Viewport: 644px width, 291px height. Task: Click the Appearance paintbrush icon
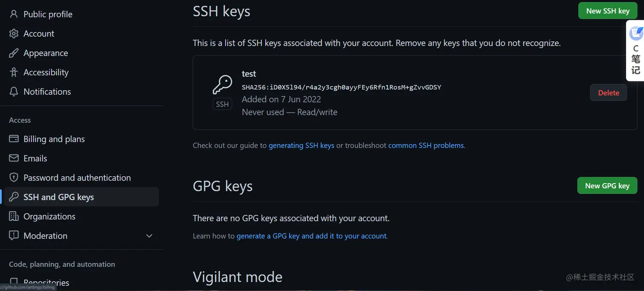(14, 53)
